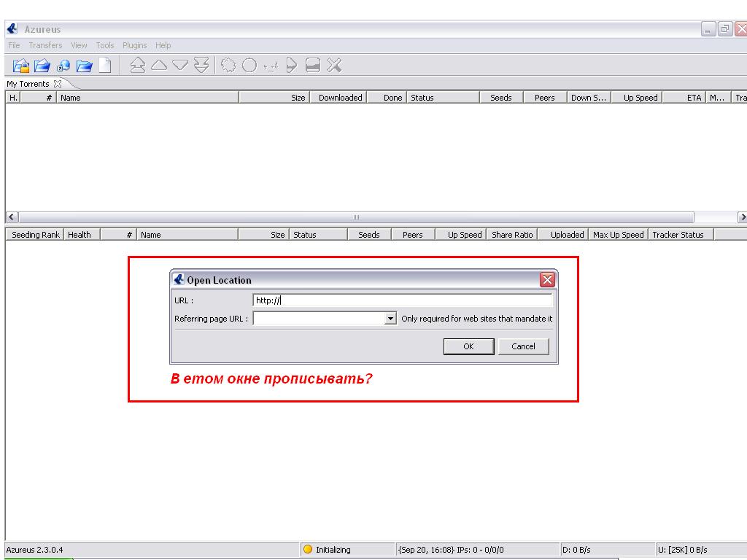
Task: Click the open torrent folder icon without lock
Action: tap(42, 65)
